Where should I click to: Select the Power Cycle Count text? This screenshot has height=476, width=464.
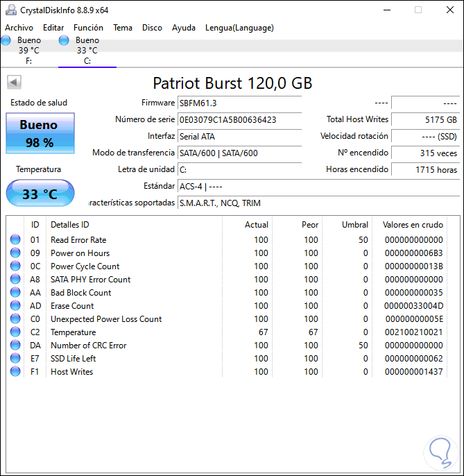pos(85,266)
